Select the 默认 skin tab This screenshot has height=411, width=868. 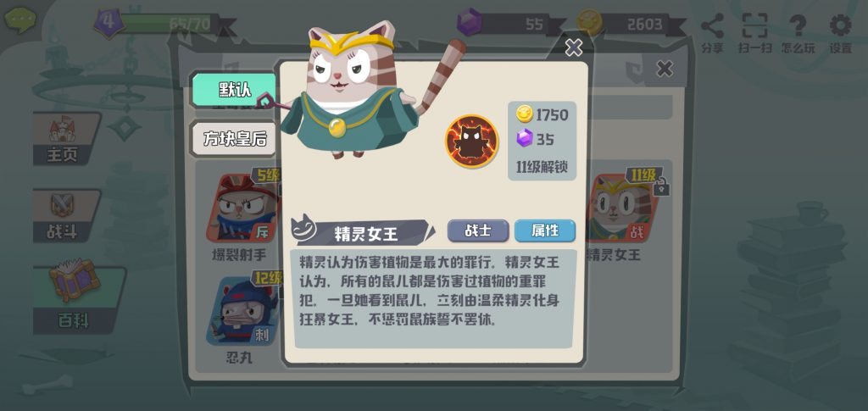[x=234, y=90]
